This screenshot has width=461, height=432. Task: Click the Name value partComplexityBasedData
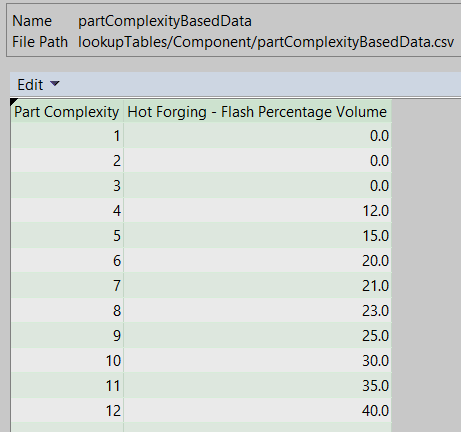[x=165, y=21]
